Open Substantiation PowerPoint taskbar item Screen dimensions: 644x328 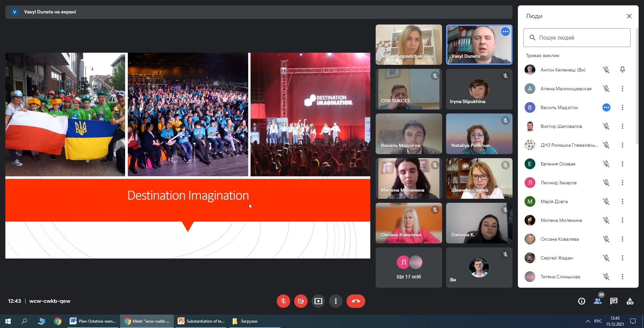201,321
